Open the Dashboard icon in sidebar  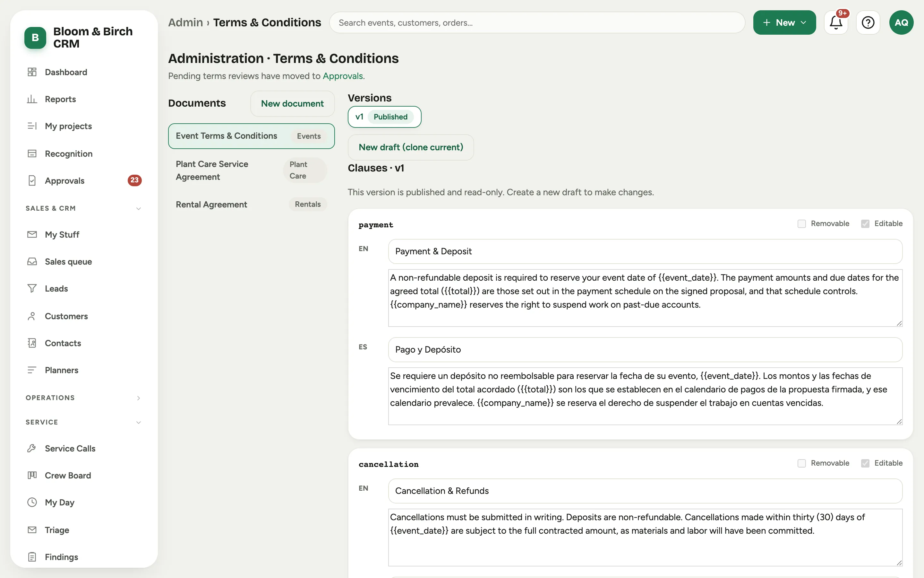click(32, 72)
